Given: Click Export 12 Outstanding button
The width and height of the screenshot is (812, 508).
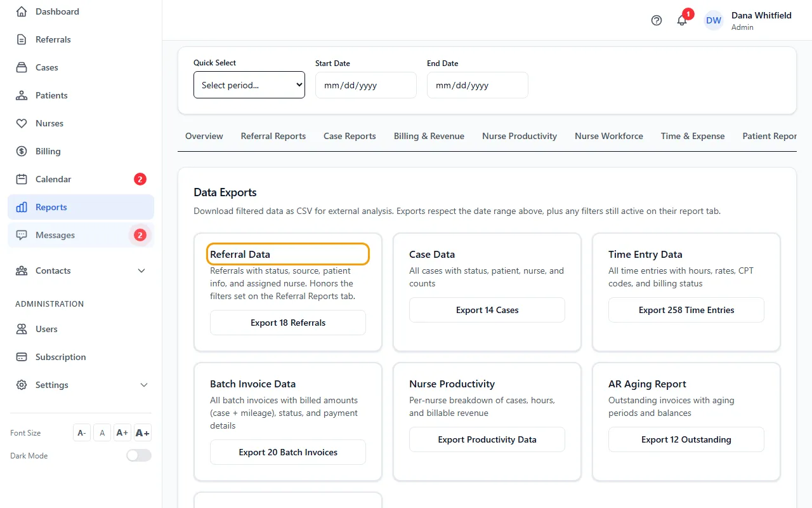Looking at the screenshot, I should [686, 439].
